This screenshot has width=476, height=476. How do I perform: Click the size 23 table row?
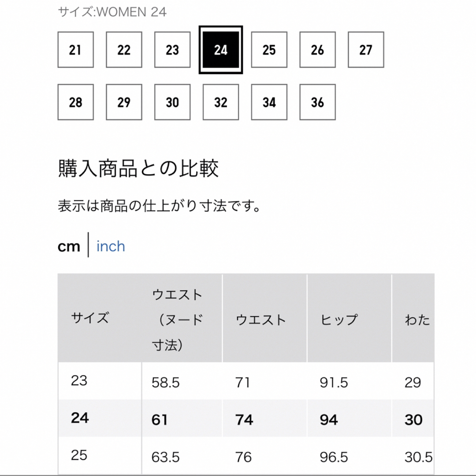point(246,381)
